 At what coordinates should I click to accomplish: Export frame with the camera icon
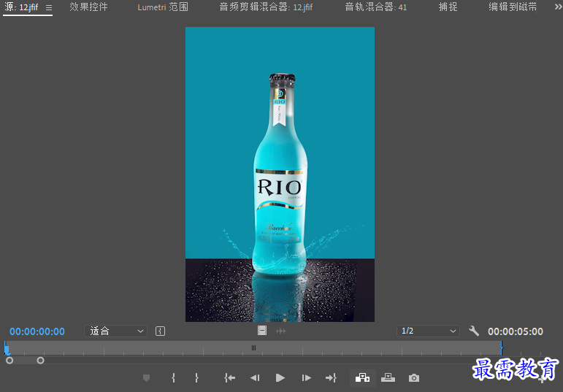[413, 377]
